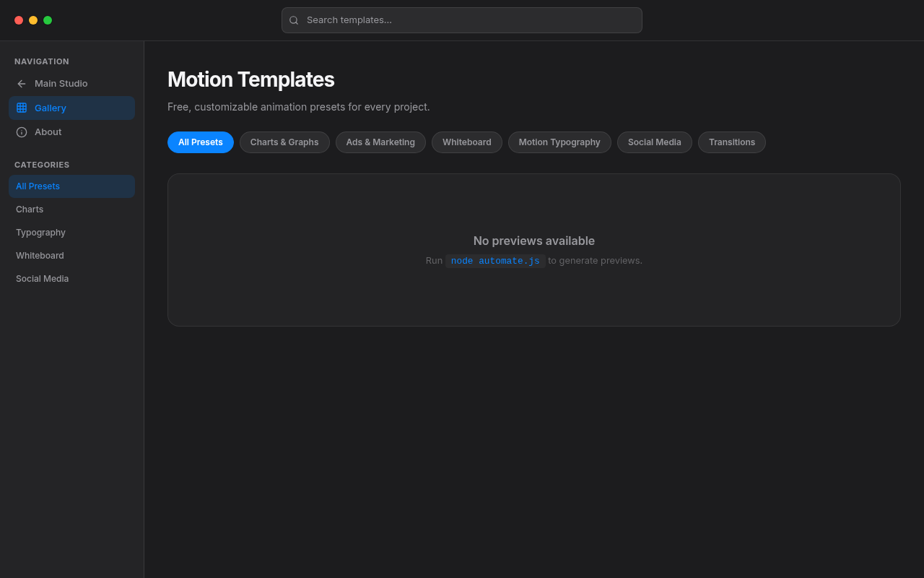Image resolution: width=924 pixels, height=578 pixels.
Task: Maximize the window with the green button
Action: pos(48,20)
